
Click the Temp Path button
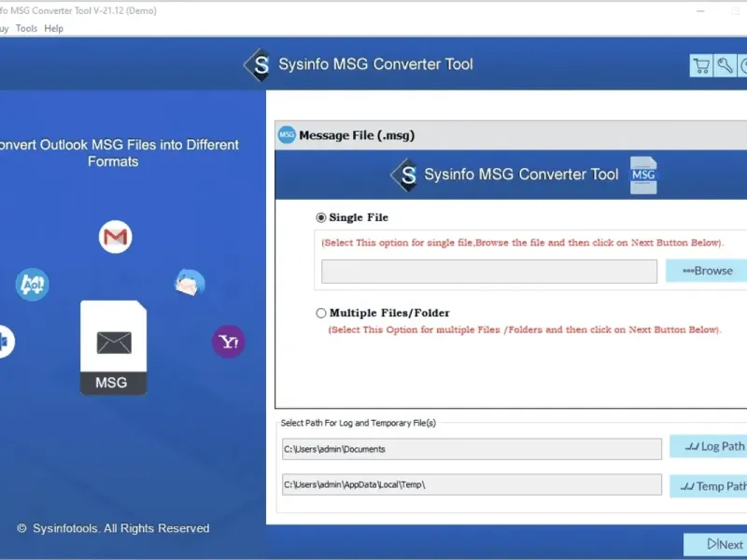tap(709, 486)
